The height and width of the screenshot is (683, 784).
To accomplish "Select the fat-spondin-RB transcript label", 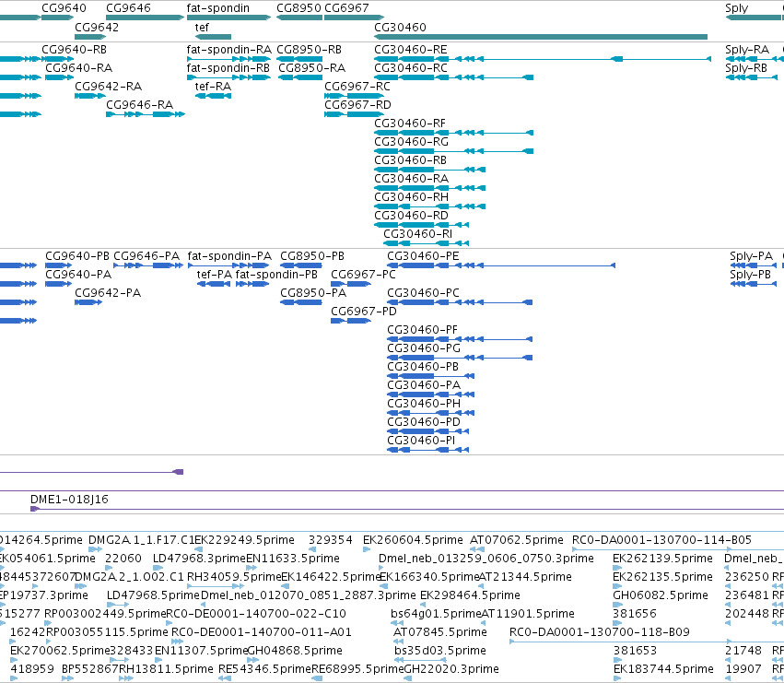I will [228, 68].
